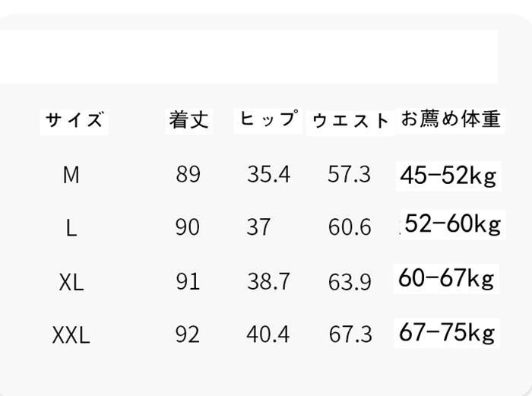Click the ウエスト column header
Viewport: 532px width, 396px height.
pyautogui.click(x=350, y=121)
